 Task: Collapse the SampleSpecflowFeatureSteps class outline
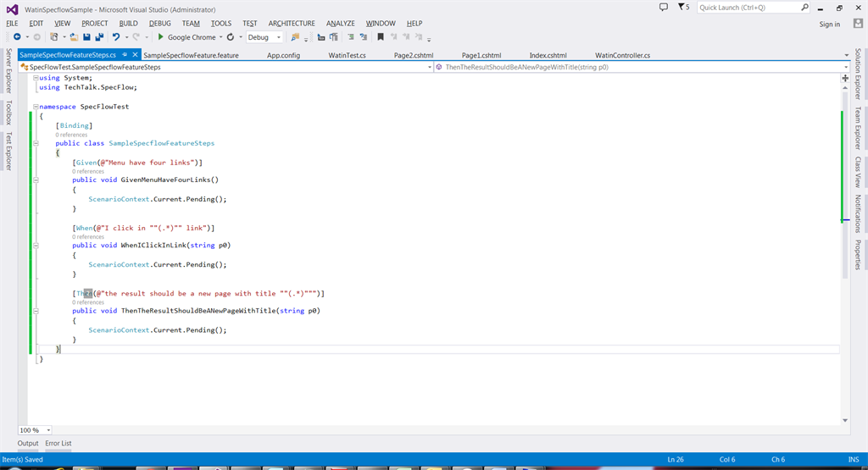(x=35, y=144)
